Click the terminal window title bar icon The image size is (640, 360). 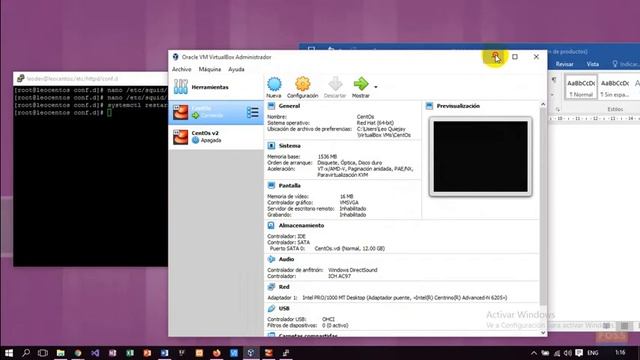click(x=20, y=78)
